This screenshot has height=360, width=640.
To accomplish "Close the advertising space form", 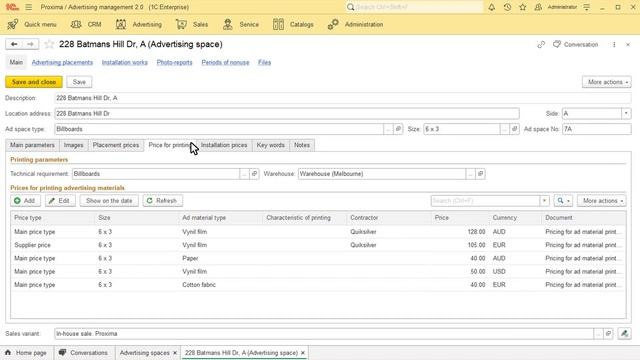I will click(x=628, y=44).
